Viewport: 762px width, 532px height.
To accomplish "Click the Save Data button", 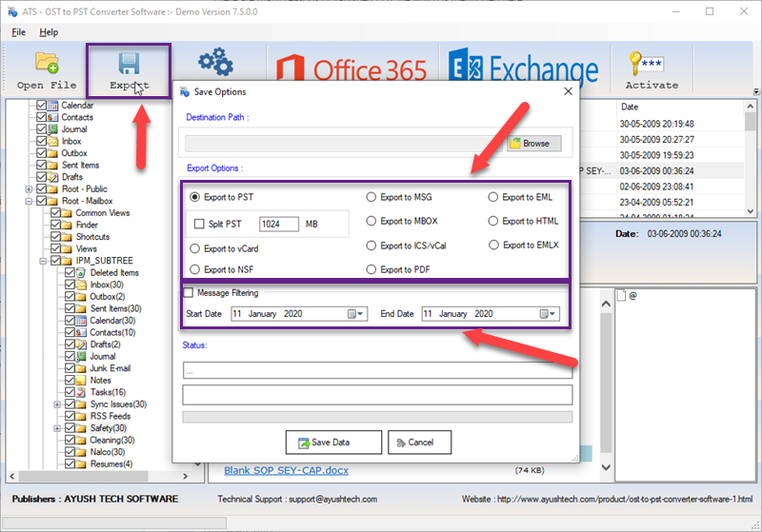I will 333,443.
